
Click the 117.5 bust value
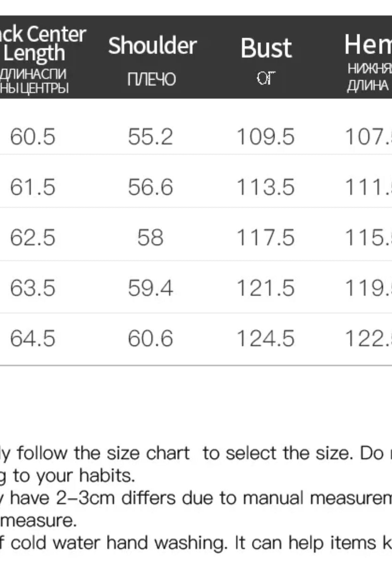point(265,238)
